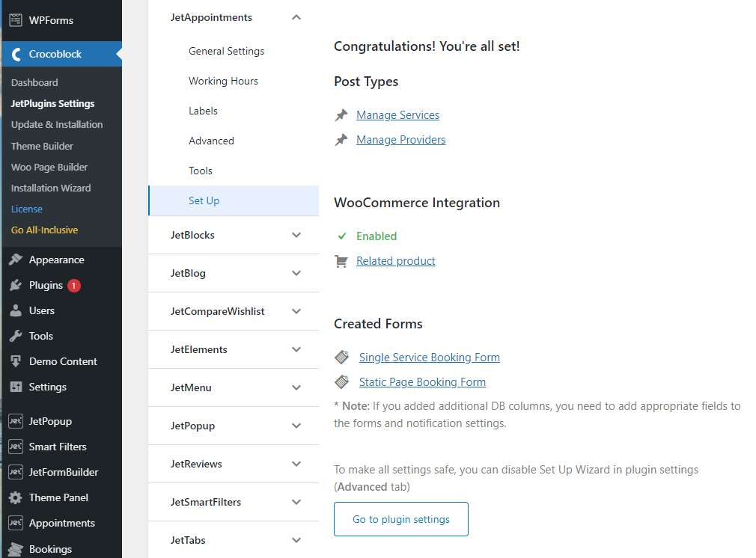
Task: Open the Manage Services link
Action: (x=397, y=115)
